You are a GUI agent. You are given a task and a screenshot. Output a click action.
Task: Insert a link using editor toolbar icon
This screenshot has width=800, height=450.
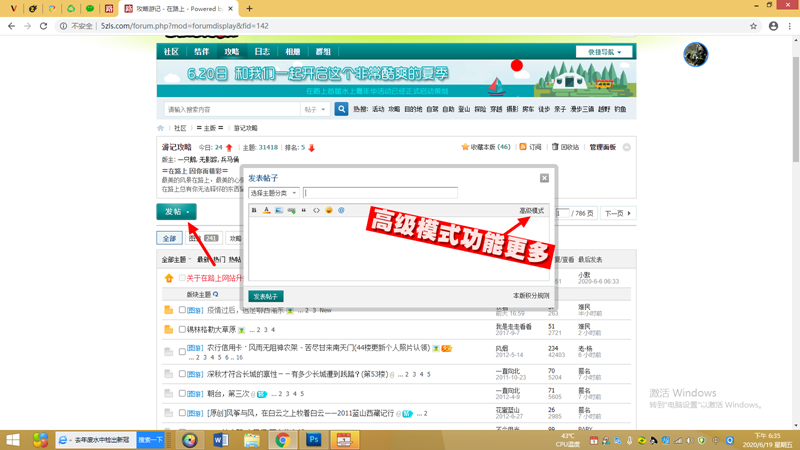coord(291,210)
